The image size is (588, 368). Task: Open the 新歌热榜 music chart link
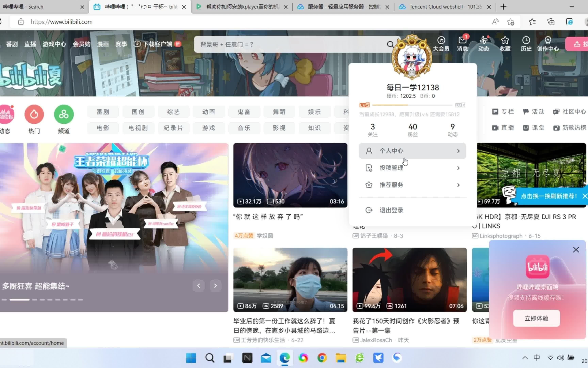coord(569,128)
